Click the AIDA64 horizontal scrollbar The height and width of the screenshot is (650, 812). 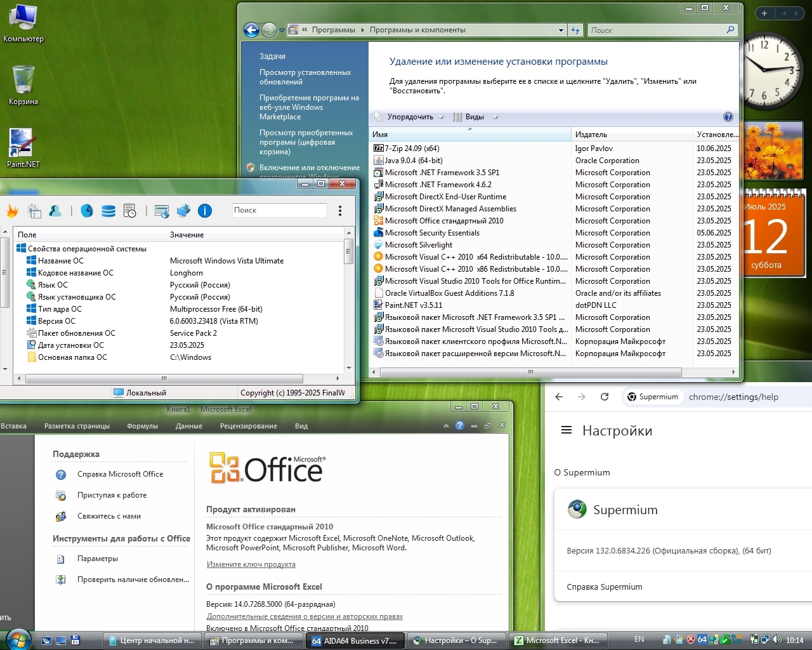click(x=164, y=378)
